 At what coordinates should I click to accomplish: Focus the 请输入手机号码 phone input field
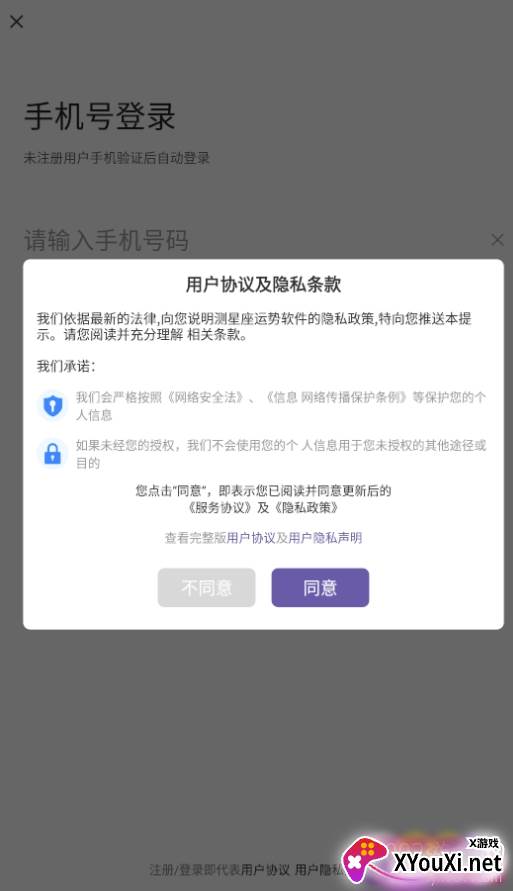tap(256, 240)
